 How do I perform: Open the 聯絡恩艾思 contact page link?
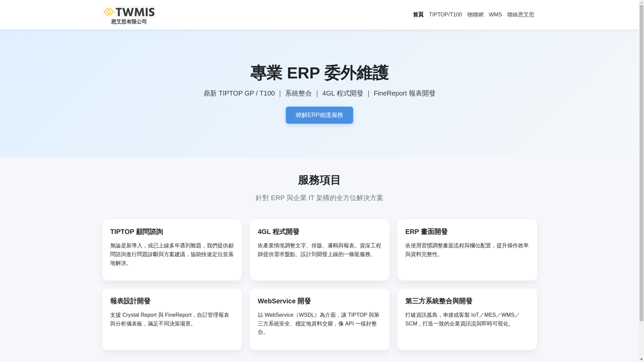[x=520, y=15]
